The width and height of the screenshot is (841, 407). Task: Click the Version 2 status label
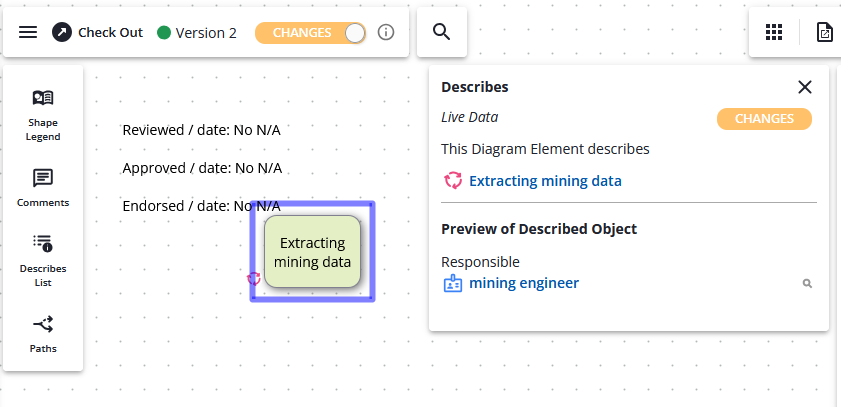pyautogui.click(x=205, y=32)
